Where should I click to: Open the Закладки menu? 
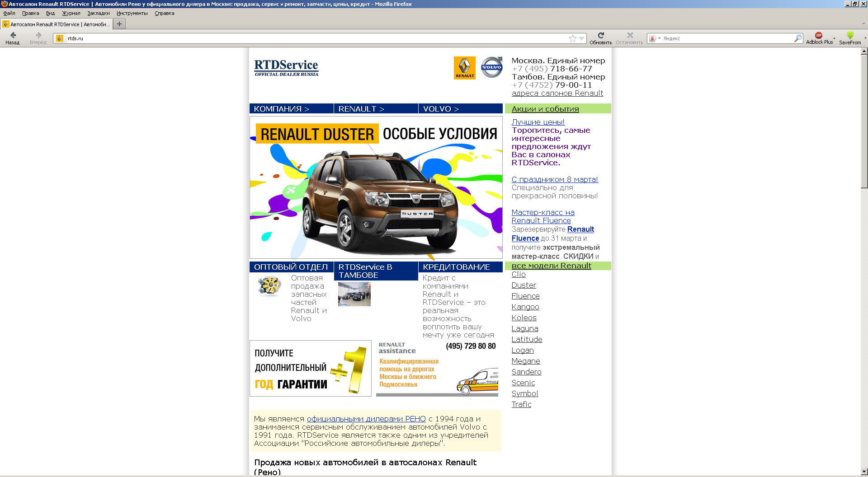pos(98,13)
